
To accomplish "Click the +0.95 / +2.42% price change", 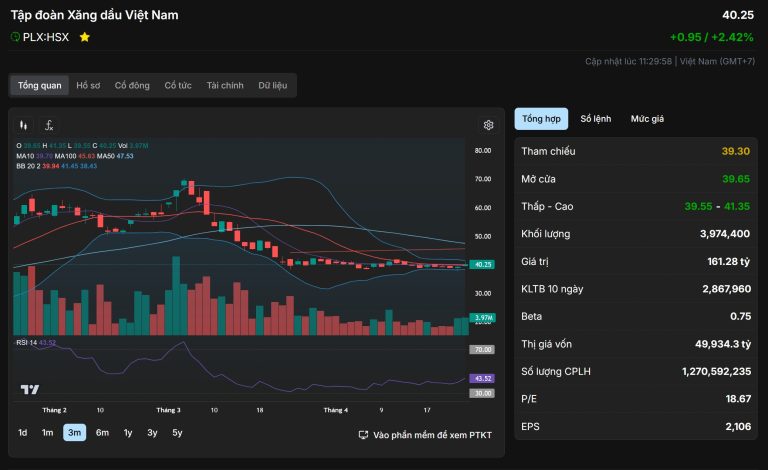I will [712, 37].
